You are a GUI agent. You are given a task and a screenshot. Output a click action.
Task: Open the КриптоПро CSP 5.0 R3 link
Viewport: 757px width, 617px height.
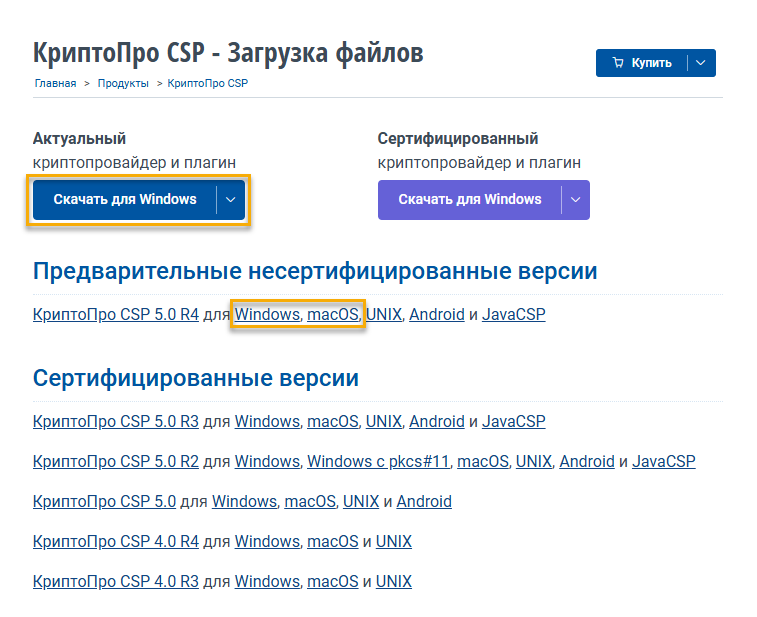pyautogui.click(x=116, y=421)
